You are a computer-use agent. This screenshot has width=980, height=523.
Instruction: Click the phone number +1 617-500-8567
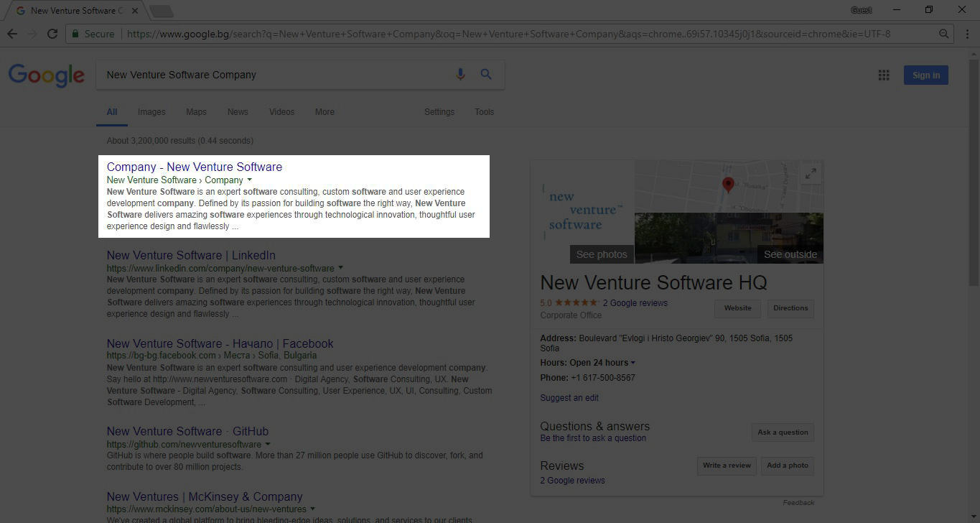coord(603,378)
